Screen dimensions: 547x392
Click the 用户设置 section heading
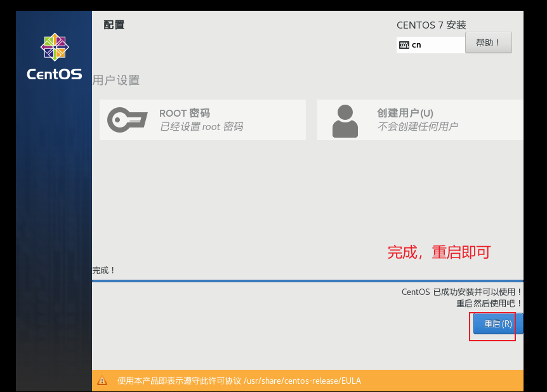click(116, 80)
